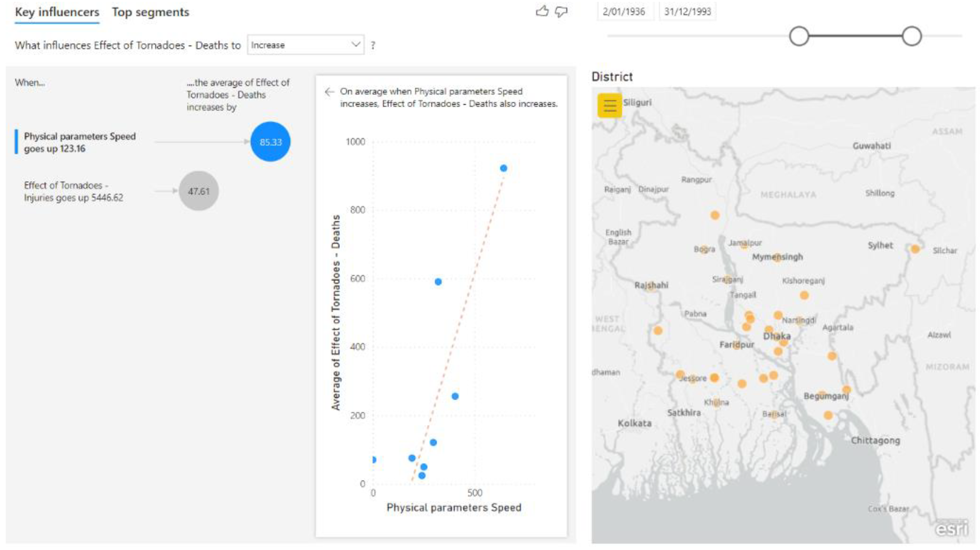Select Physical parameters Speed influencer row
The image size is (980, 550).
click(x=79, y=142)
